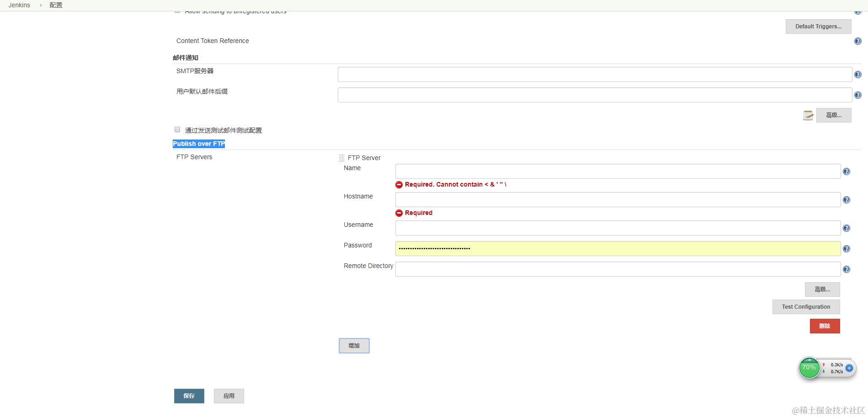Toggle 通过发送测试邮件测试配置 checkbox

pyautogui.click(x=177, y=129)
